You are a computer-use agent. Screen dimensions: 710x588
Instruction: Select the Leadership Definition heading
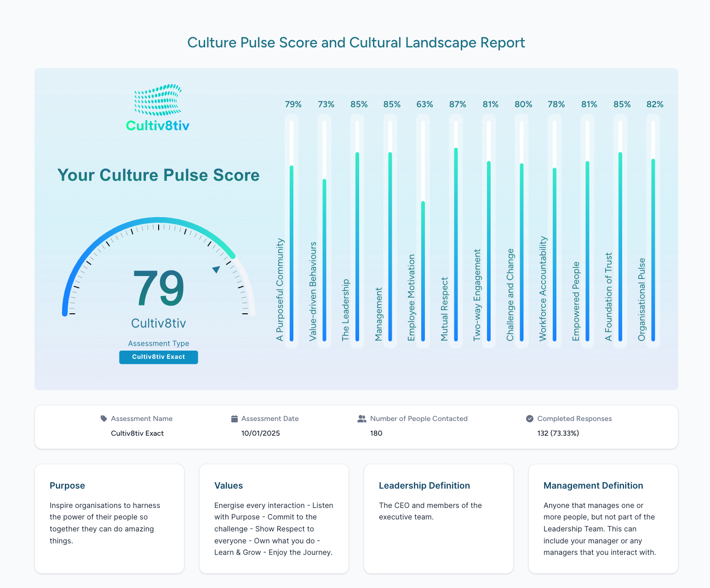click(x=424, y=485)
